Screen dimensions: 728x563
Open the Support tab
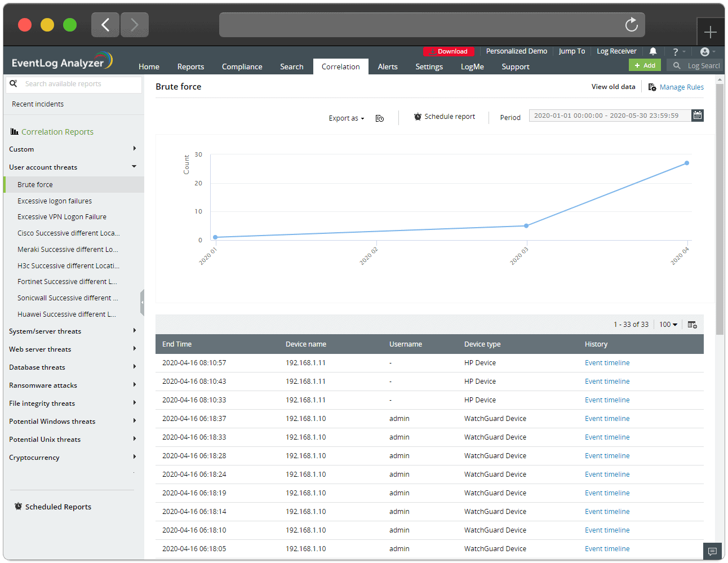516,67
